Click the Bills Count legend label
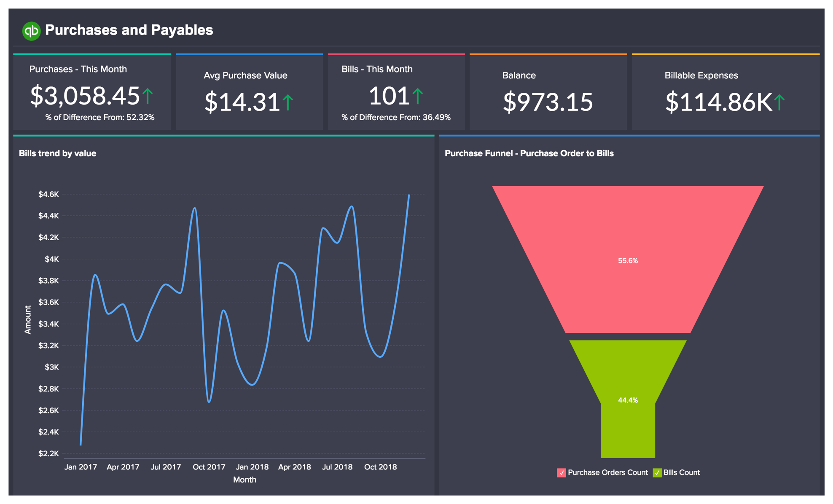 point(681,472)
